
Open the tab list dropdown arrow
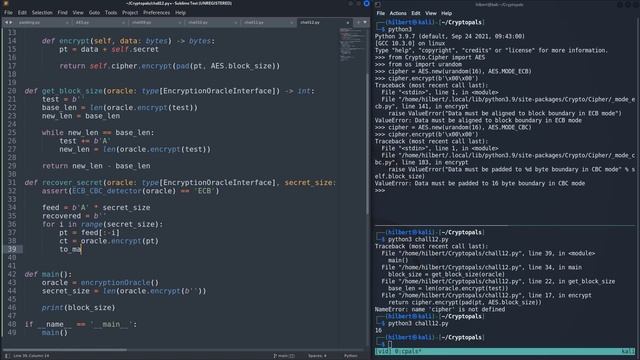(x=365, y=22)
